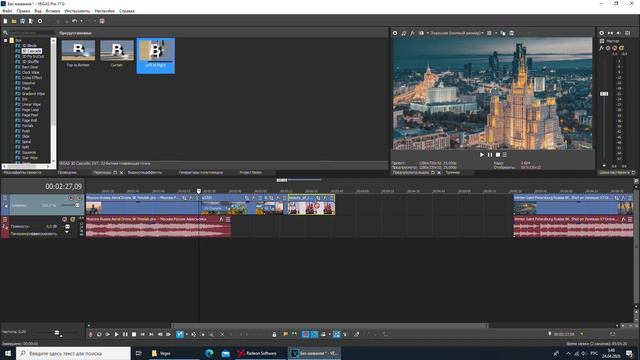This screenshot has height=360, width=640.
Task: Select the 3D Shuffle transition
Action: (x=30, y=62)
